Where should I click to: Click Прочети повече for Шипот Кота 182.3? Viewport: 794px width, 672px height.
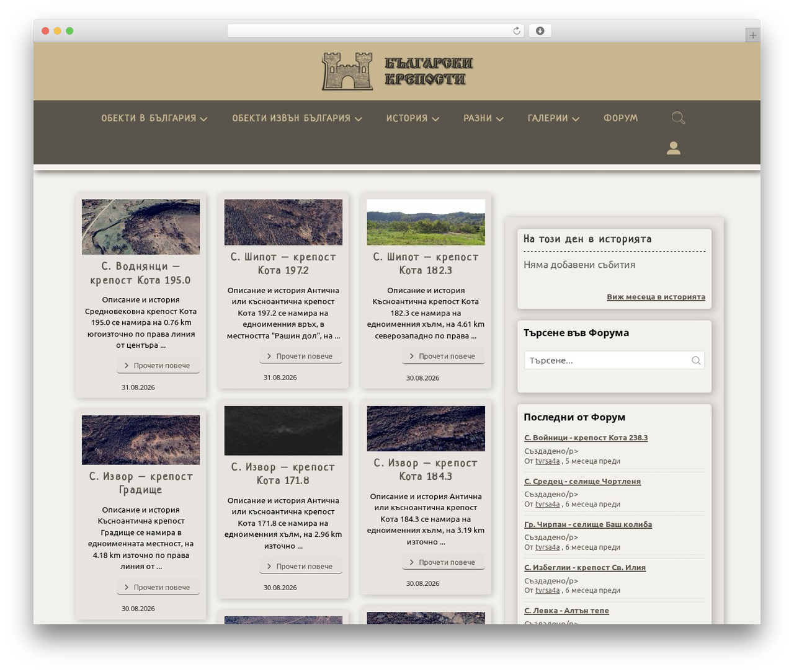[x=444, y=356]
